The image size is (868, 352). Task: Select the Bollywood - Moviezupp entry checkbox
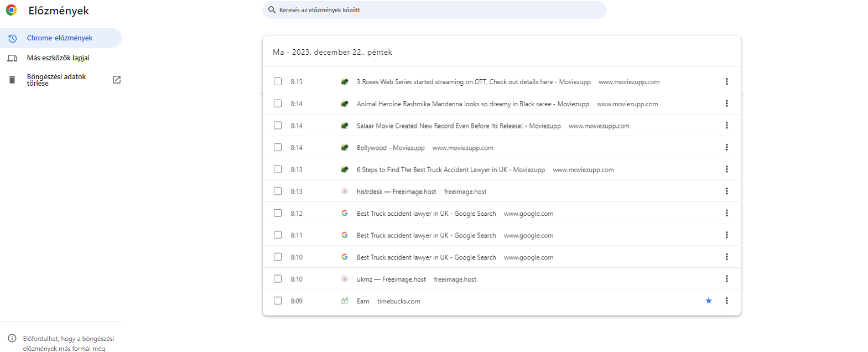[x=278, y=147]
